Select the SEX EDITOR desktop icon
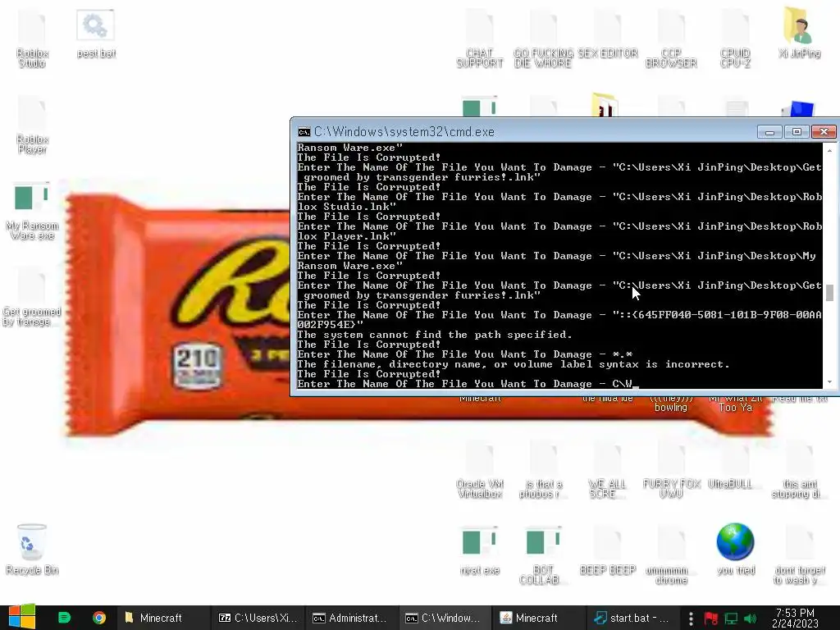The width and height of the screenshot is (840, 630). (608, 33)
